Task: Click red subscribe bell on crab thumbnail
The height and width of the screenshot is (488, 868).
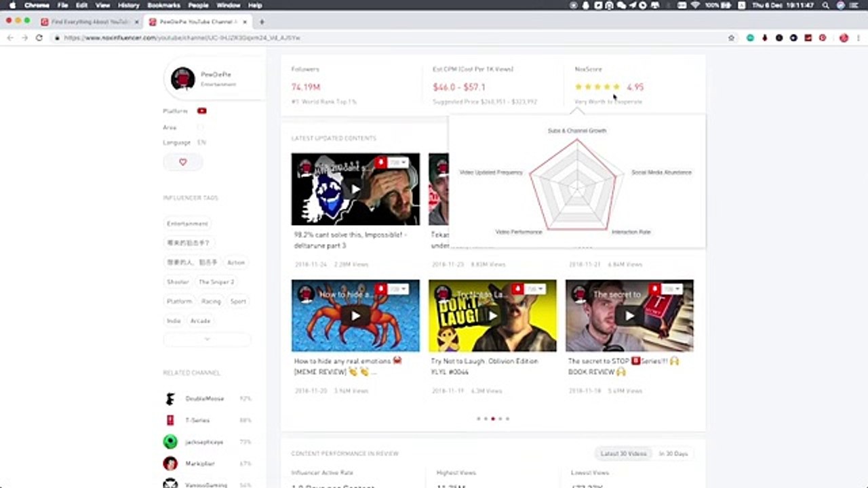Action: (380, 289)
